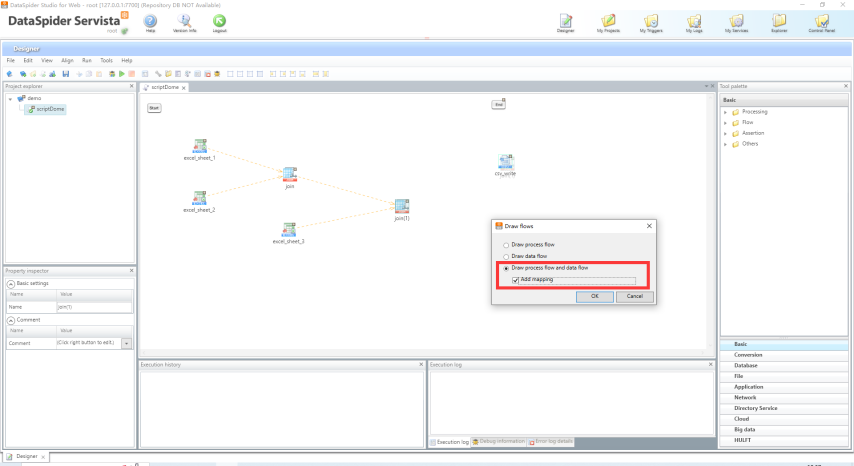Confirm Draw flows dialog with OK
The image size is (854, 466).
click(x=595, y=296)
